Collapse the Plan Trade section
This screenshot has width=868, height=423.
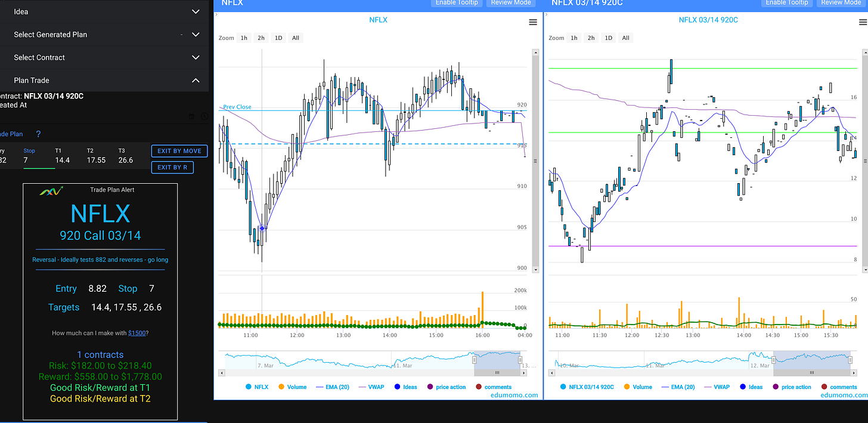click(104, 80)
